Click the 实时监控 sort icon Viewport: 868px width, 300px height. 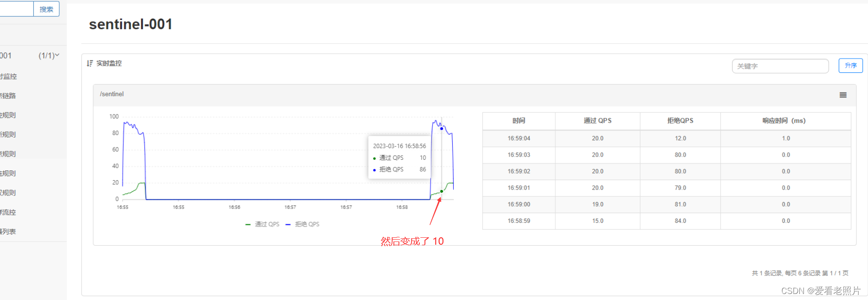pos(90,63)
